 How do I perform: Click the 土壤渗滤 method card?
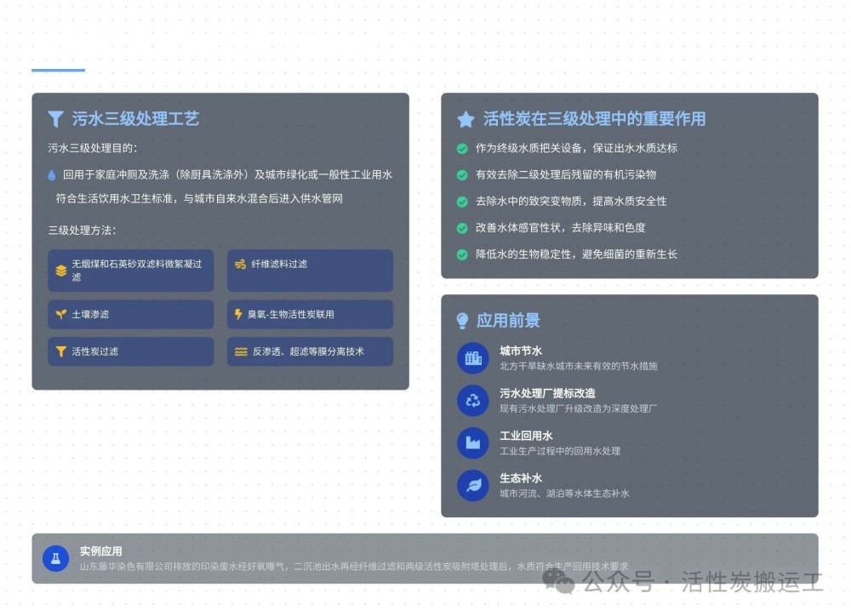tap(130, 314)
